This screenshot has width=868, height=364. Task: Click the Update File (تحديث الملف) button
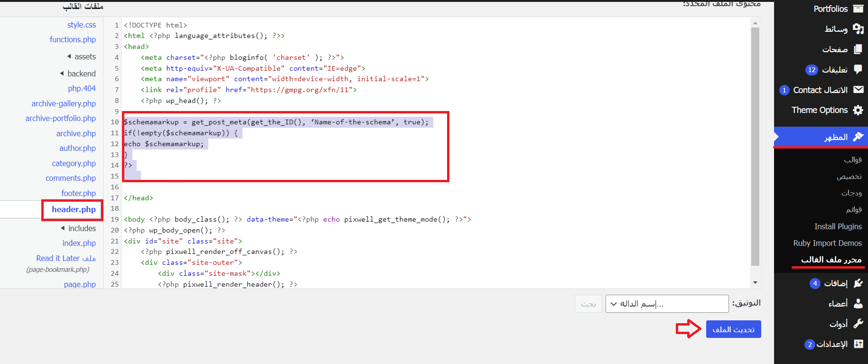(x=733, y=329)
